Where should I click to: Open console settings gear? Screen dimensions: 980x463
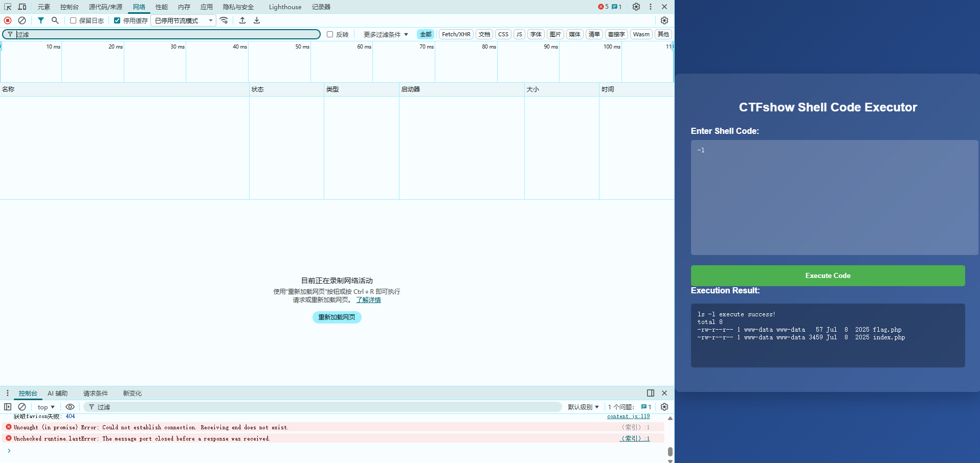(x=664, y=407)
